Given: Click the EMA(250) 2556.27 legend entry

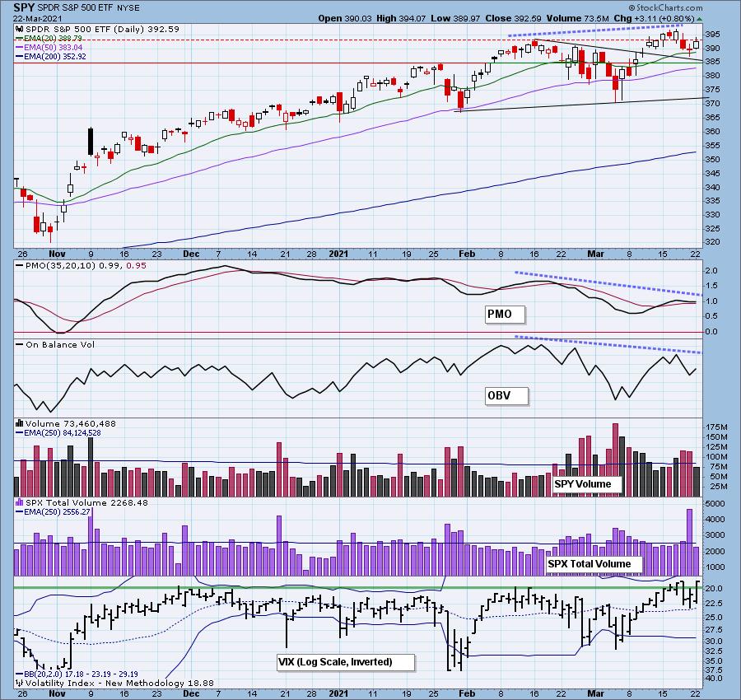Looking at the screenshot, I should coord(53,511).
